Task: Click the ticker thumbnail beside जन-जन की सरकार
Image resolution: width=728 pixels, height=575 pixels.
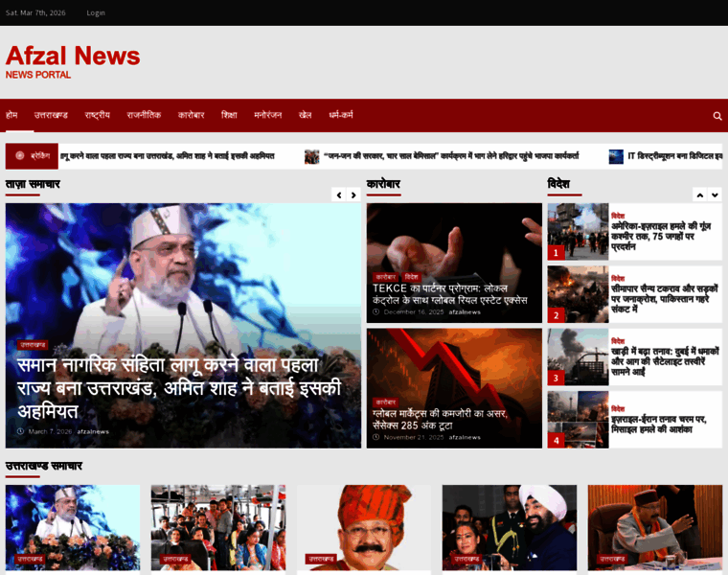Action: tap(312, 156)
